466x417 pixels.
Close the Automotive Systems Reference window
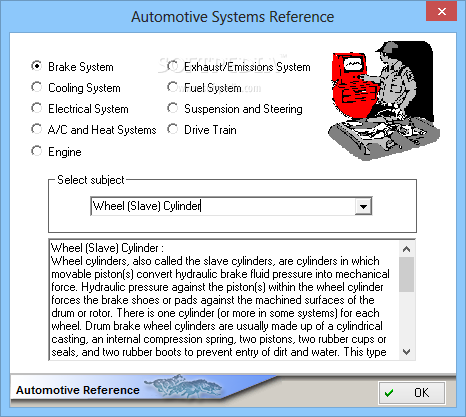pyautogui.click(x=441, y=12)
